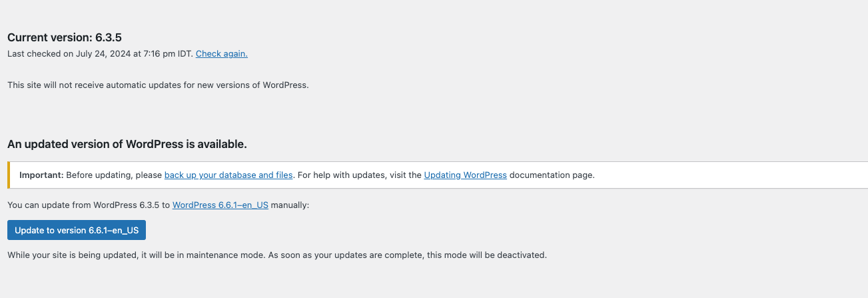
Task: Click the words "documentation page" in notice
Action: (x=552, y=175)
